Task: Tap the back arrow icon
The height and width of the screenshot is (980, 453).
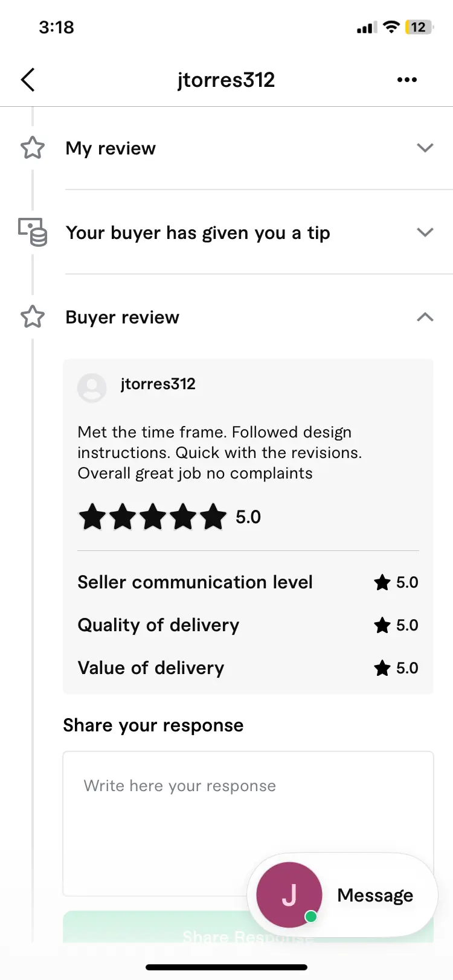Action: 28,80
